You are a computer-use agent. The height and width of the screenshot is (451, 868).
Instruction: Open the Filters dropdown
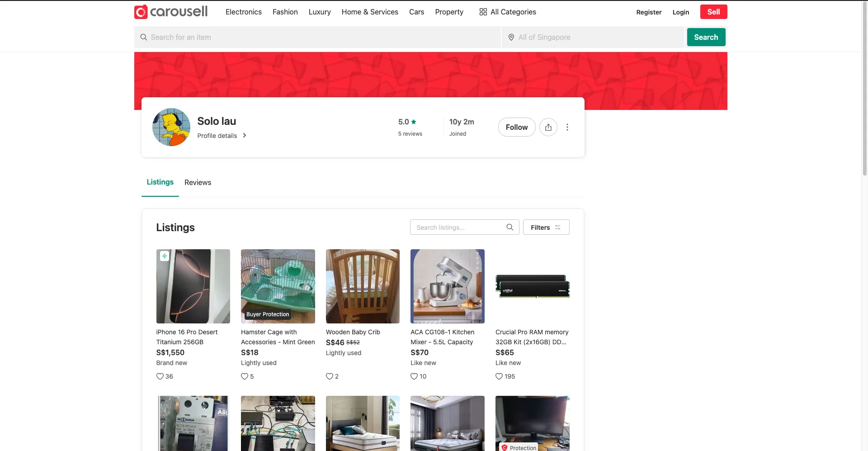[x=546, y=227]
